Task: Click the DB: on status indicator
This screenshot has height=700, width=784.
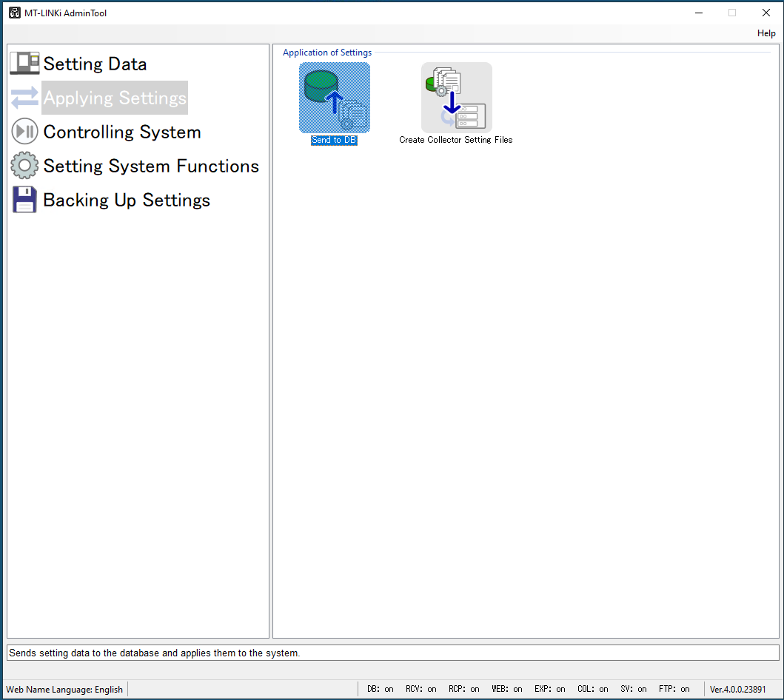Action: (x=381, y=689)
